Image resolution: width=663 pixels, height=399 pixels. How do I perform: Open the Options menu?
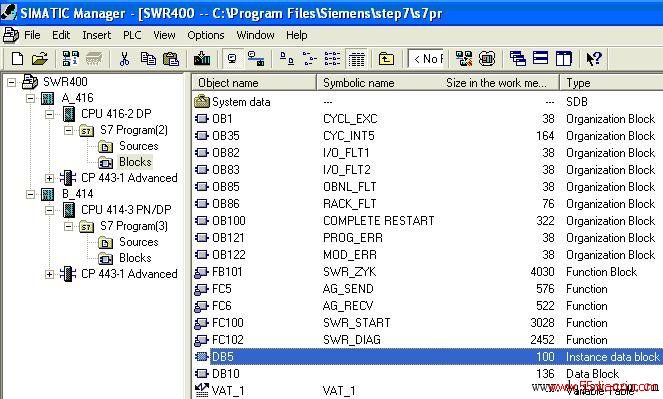point(205,35)
